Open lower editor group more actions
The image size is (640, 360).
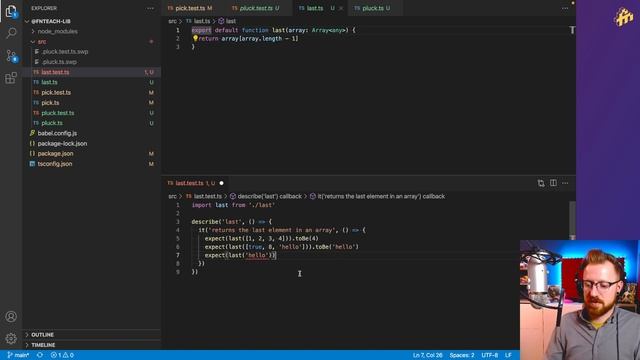tap(565, 183)
